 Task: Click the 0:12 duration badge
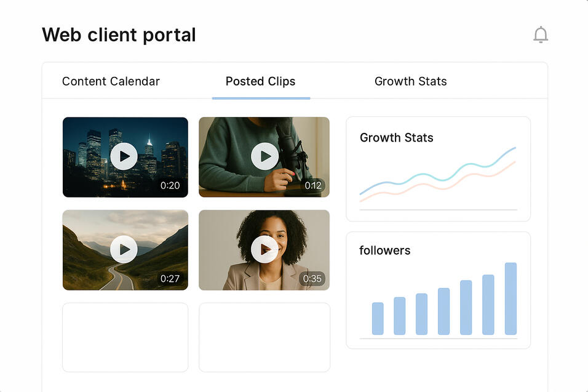click(x=312, y=185)
